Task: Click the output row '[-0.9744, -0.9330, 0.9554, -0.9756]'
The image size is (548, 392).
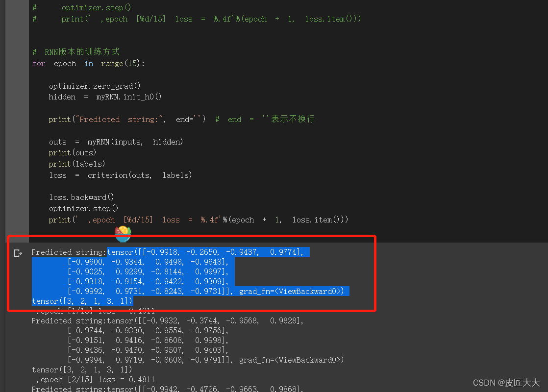Action: coord(148,331)
